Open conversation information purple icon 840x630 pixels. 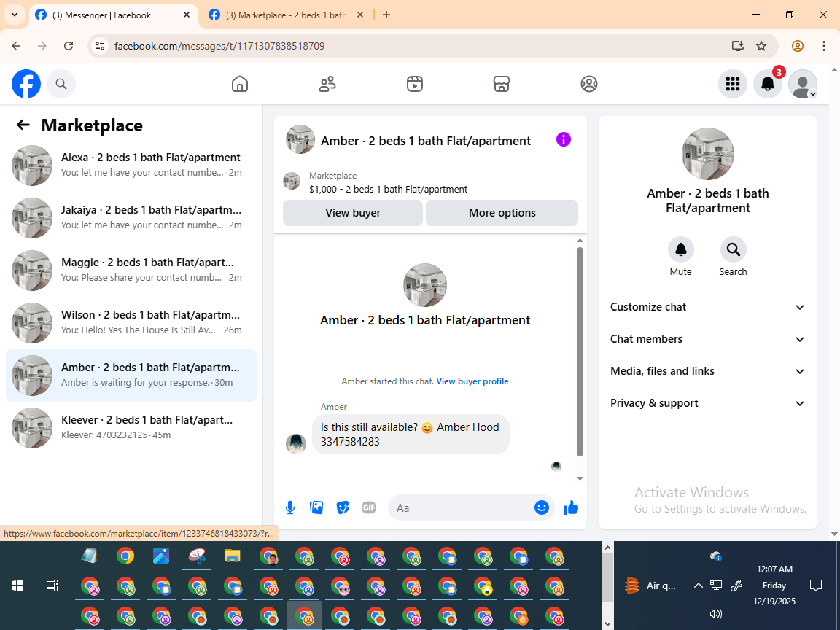[564, 139]
